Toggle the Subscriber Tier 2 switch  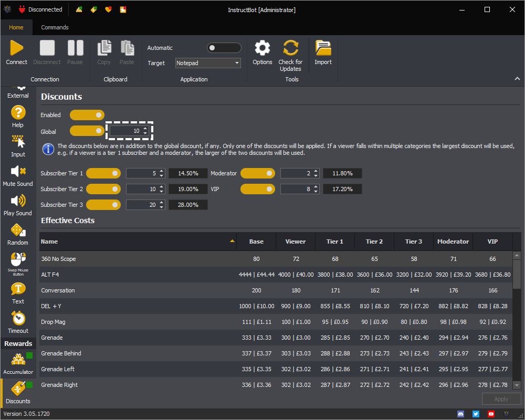[x=103, y=189]
